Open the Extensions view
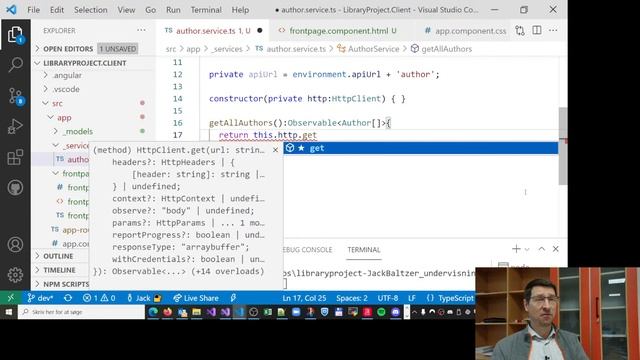640x360 pixels. click(x=15, y=157)
